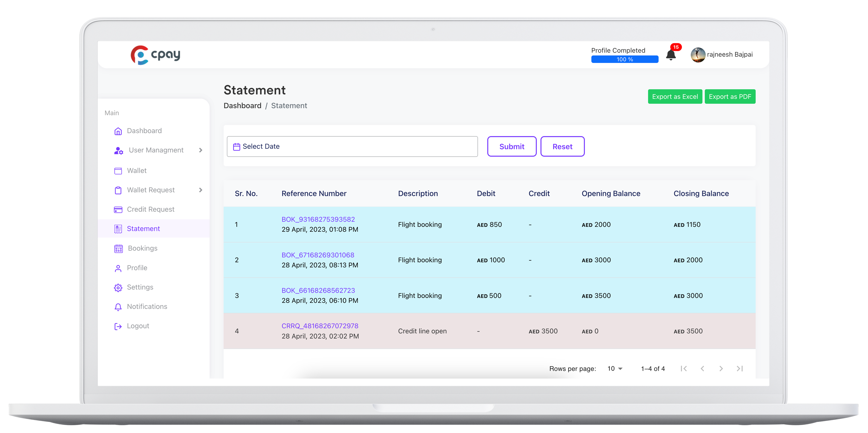Click the Closing Balance column header

(x=701, y=193)
